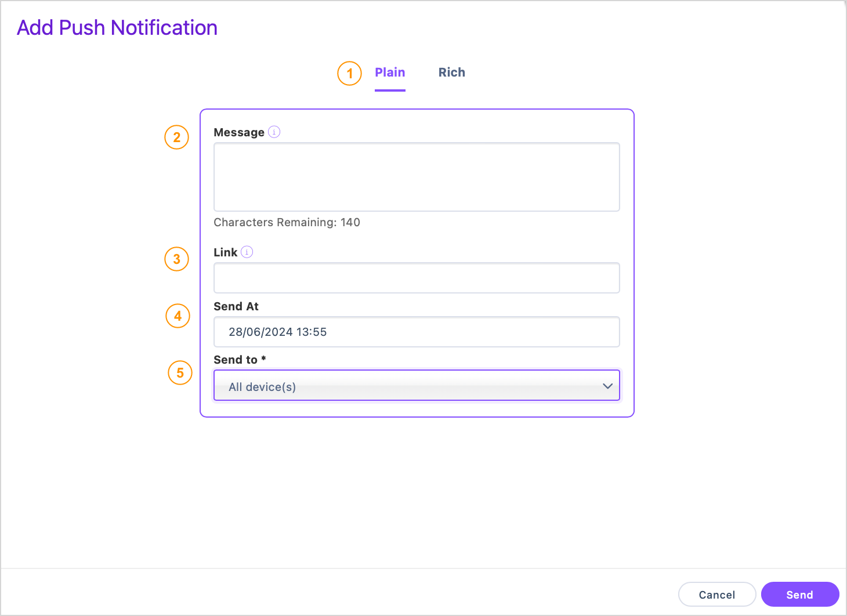Expand the Send to dropdown chevron
The height and width of the screenshot is (616, 847).
607,386
